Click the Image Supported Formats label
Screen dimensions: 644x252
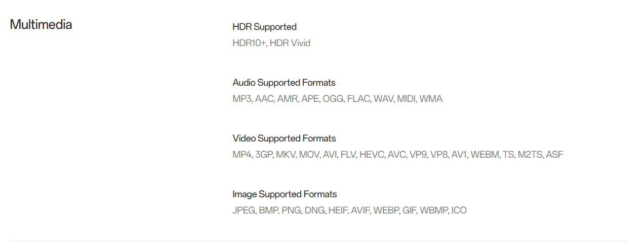click(x=285, y=194)
